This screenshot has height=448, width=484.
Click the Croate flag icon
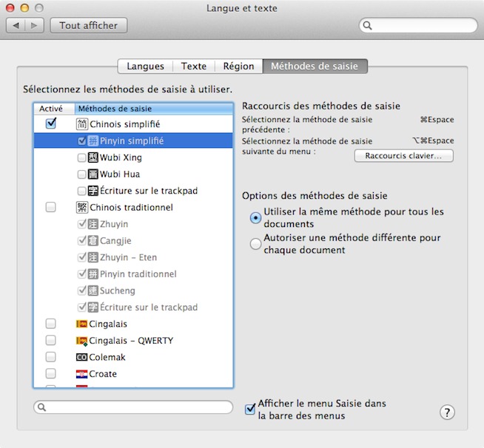tap(81, 374)
